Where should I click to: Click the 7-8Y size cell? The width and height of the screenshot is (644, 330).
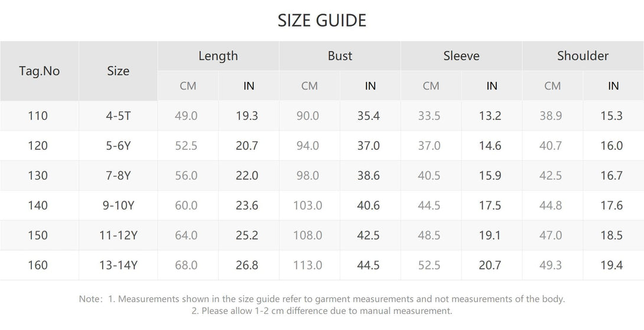tap(118, 176)
